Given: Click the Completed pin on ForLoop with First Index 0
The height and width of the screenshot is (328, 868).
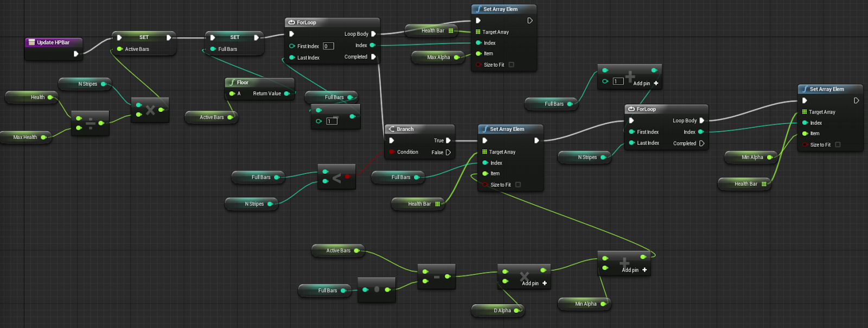Looking at the screenshot, I should coord(373,56).
